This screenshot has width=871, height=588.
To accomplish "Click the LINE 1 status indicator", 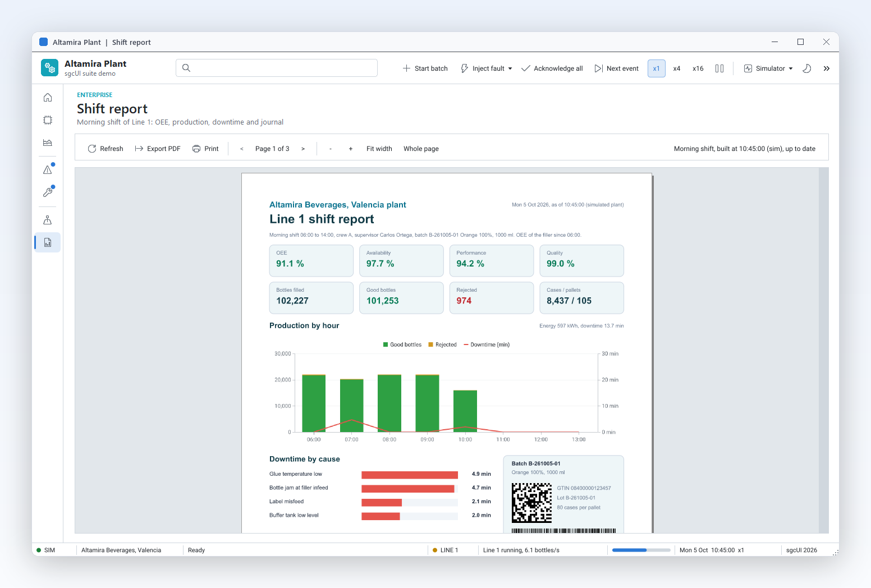I will pos(446,550).
